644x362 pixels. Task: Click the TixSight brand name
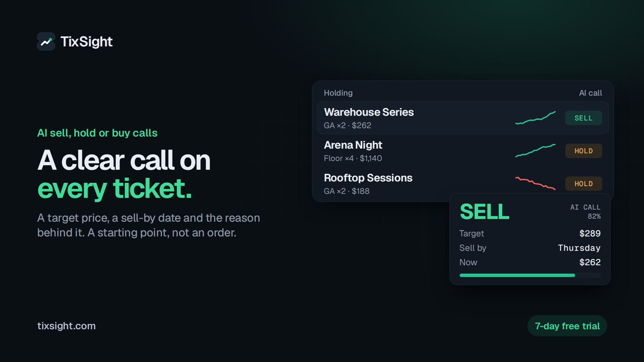pos(87,42)
